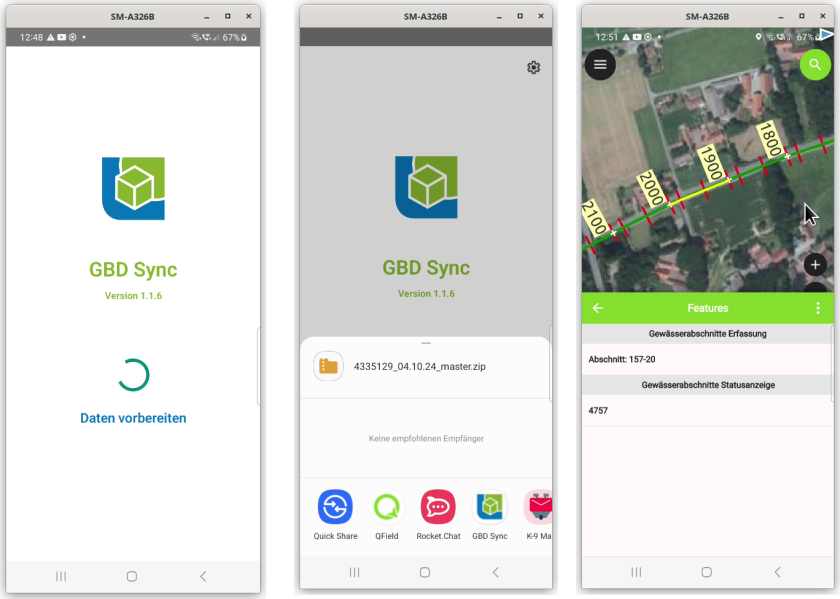The height and width of the screenshot is (599, 840).
Task: Click Gewässerabschnitte Erfassung layer header
Action: (707, 334)
